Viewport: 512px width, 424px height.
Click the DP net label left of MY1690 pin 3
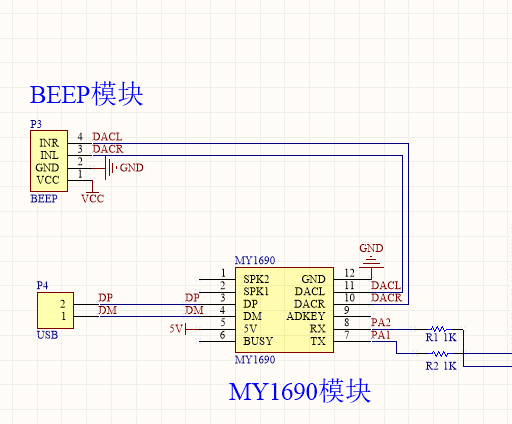tap(192, 297)
